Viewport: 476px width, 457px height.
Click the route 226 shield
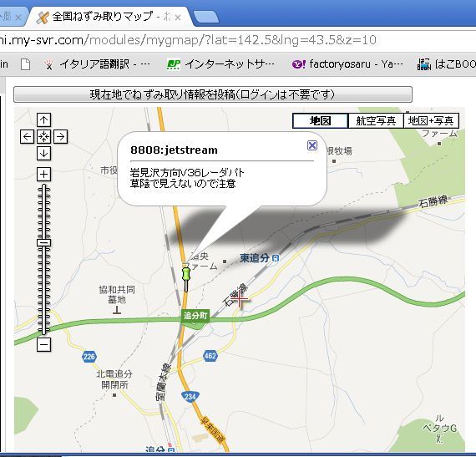click(89, 357)
